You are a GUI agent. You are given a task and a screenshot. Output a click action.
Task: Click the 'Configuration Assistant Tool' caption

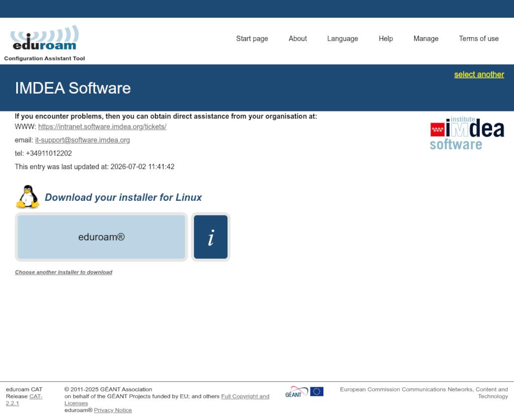pos(44,58)
